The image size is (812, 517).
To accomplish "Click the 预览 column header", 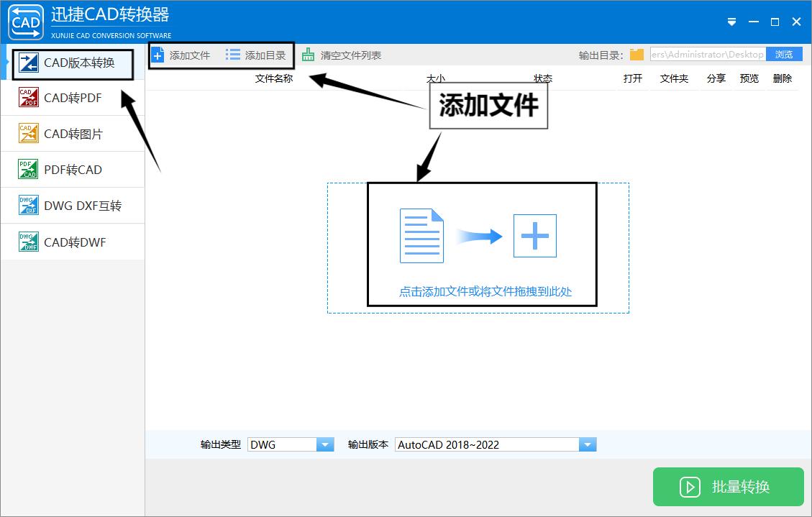I will coord(749,78).
